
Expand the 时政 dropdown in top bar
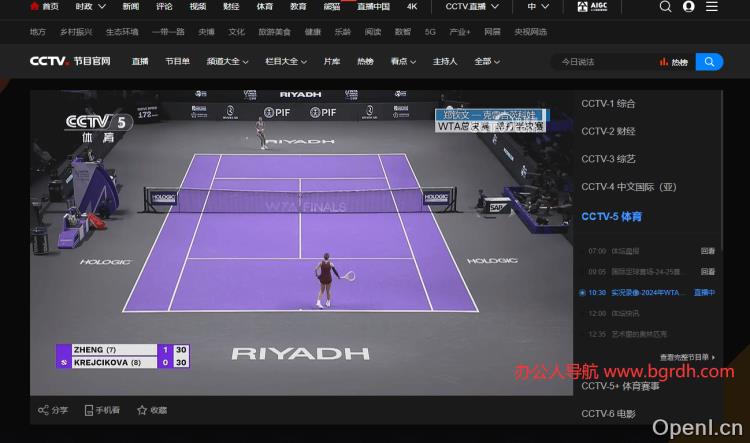89,6
